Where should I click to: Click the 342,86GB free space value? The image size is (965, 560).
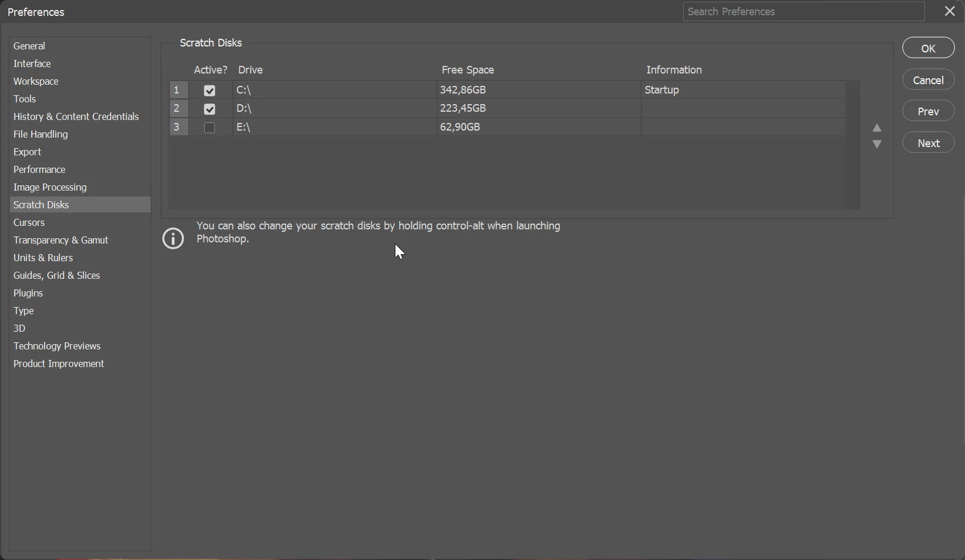coord(463,90)
